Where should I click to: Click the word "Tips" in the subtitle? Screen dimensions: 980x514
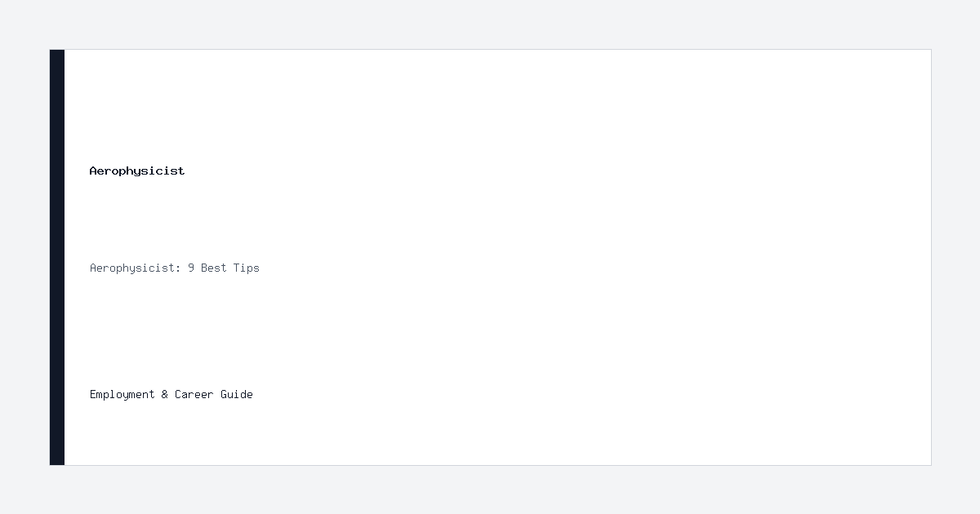(247, 268)
